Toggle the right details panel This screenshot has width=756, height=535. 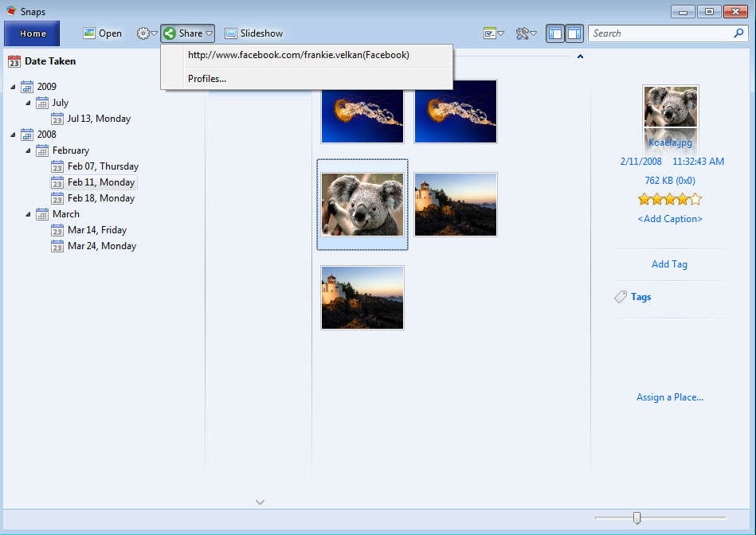pyautogui.click(x=574, y=33)
